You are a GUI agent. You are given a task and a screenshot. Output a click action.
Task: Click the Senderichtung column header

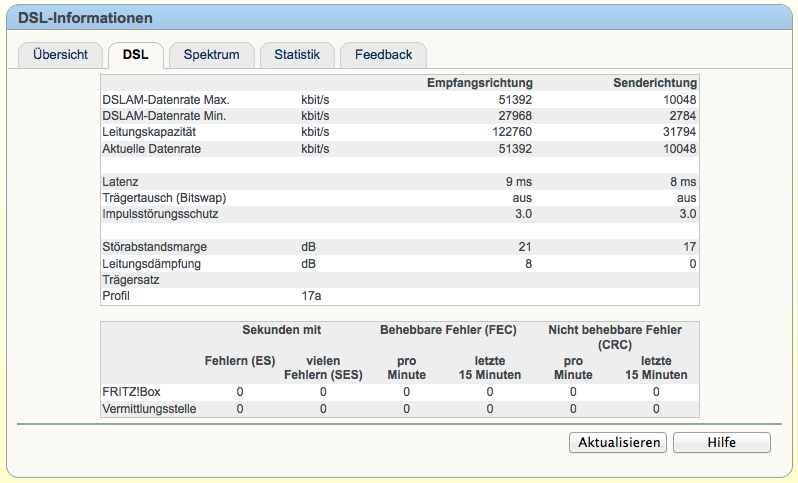(x=654, y=83)
